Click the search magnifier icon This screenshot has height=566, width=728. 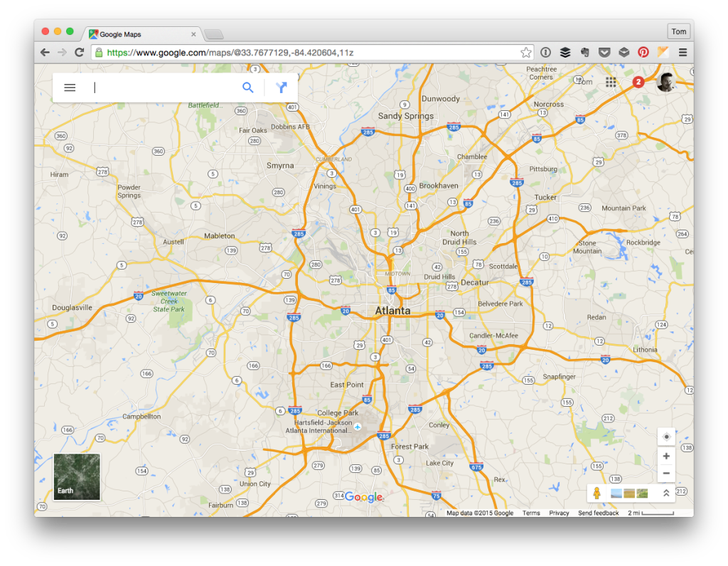(247, 87)
